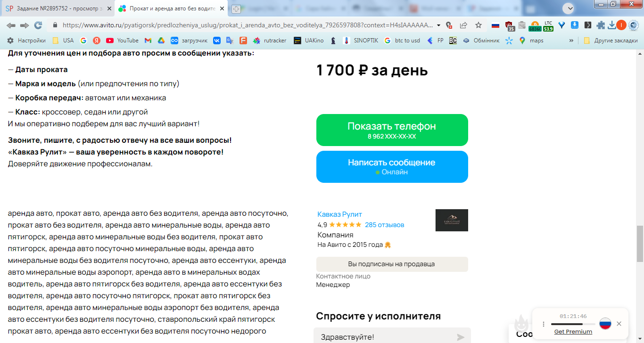Open the maps bookmark
Image resolution: width=644 pixels, height=343 pixels.
pyautogui.click(x=531, y=41)
